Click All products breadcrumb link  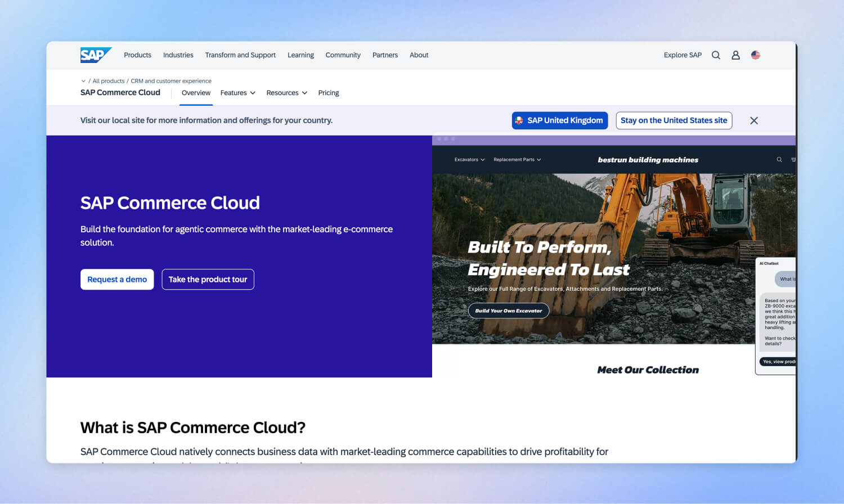point(109,81)
